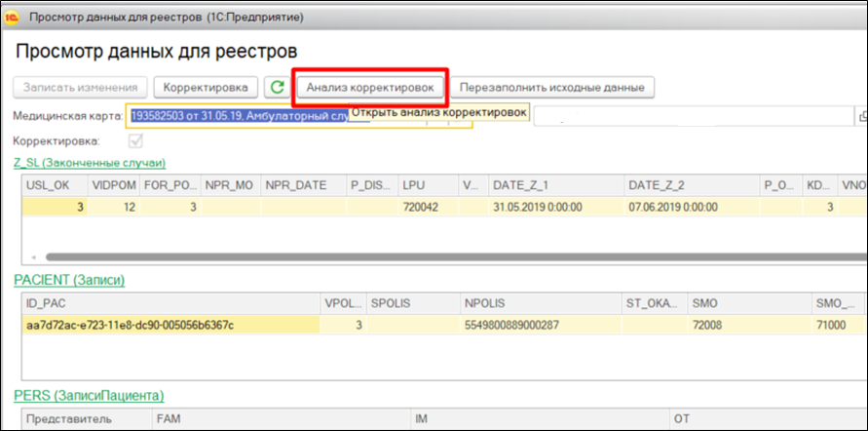Click Записать изменения button
This screenshot has width=868, height=431.
pyautogui.click(x=80, y=87)
